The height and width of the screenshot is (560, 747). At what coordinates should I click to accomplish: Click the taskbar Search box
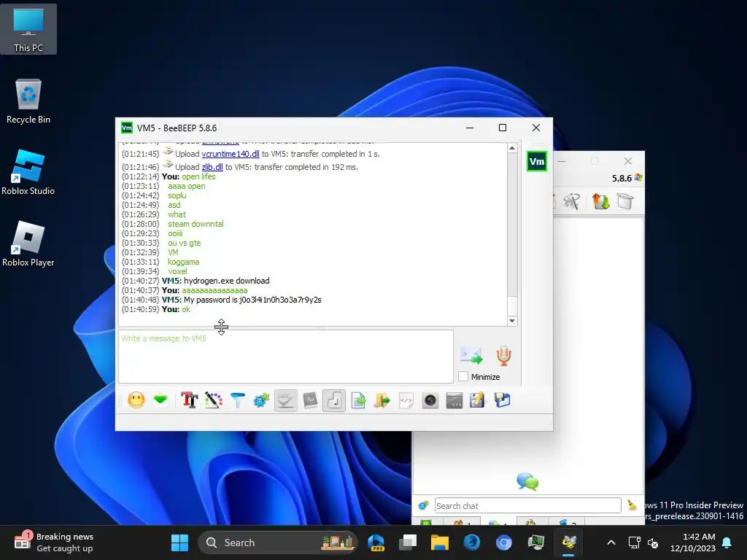pos(278,542)
